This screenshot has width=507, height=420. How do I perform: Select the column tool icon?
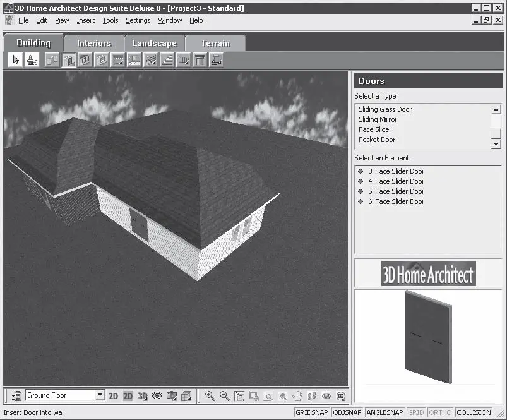(200, 60)
